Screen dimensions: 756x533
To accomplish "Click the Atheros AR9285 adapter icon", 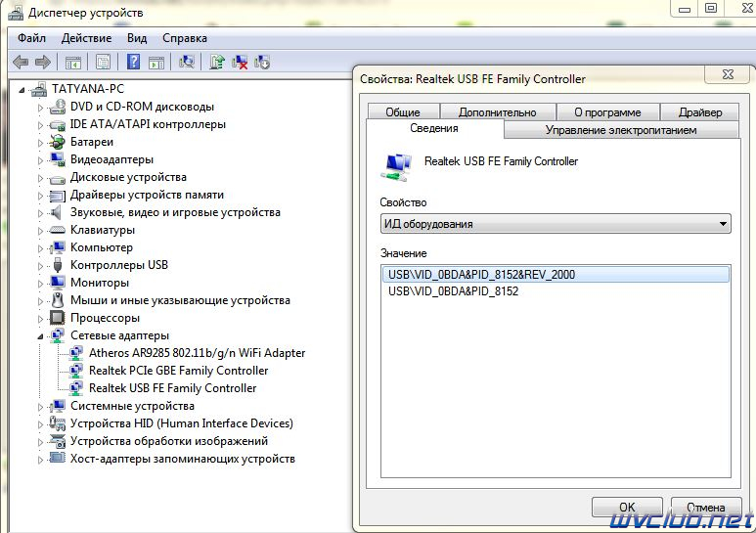I will (x=75, y=353).
